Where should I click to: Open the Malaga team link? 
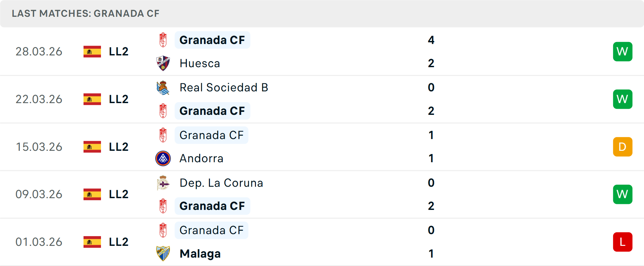click(x=200, y=254)
